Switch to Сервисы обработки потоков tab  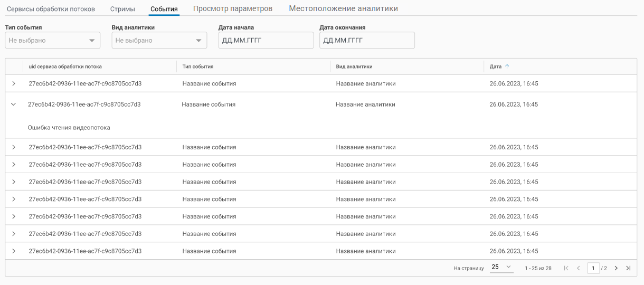point(51,9)
